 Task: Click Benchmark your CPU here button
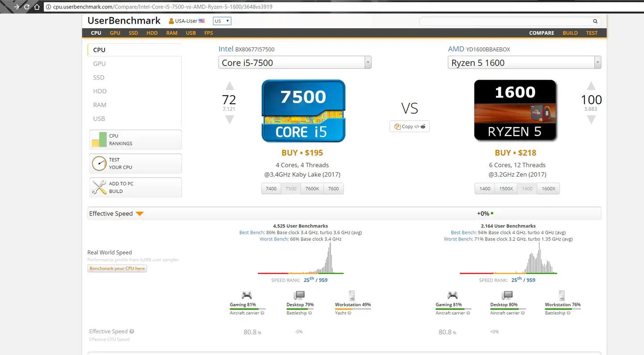[x=117, y=268]
